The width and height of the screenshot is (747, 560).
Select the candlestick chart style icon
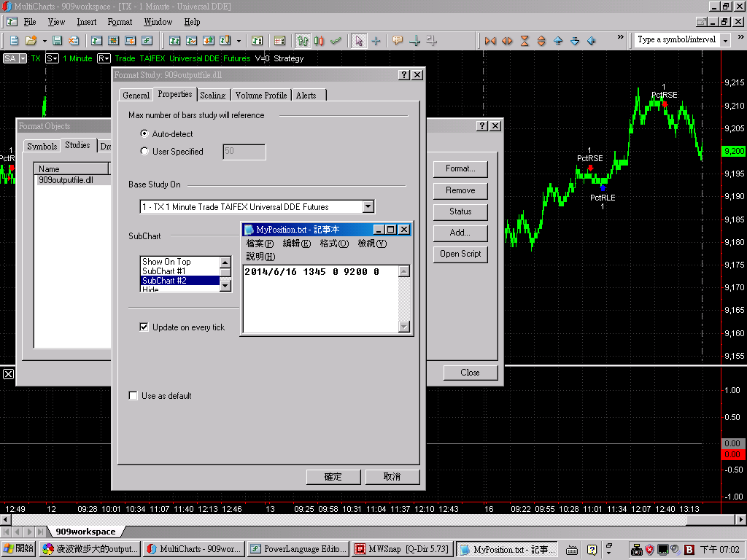point(320,41)
